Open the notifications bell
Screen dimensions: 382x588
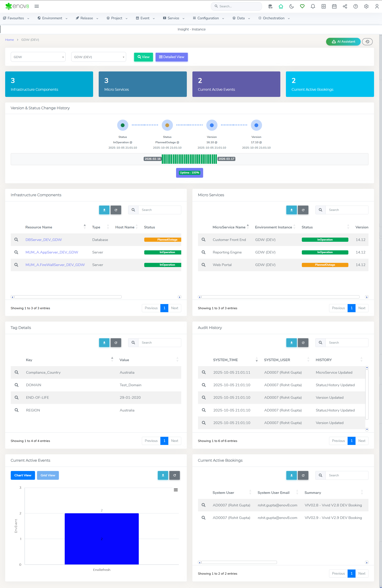[313, 6]
